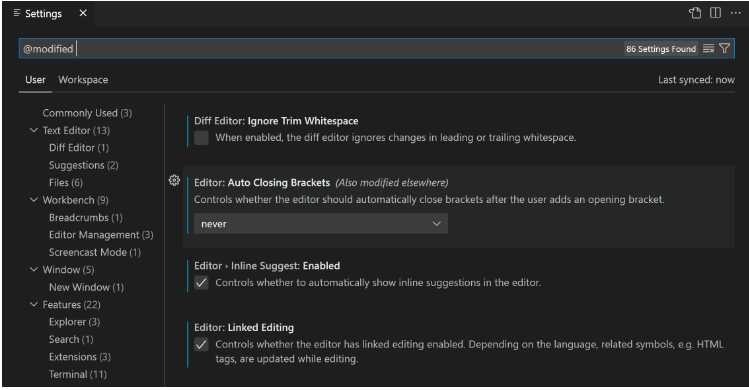Viewport: 749px width, 390px height.
Task: Collapse the Features tree section
Action: tap(34, 304)
